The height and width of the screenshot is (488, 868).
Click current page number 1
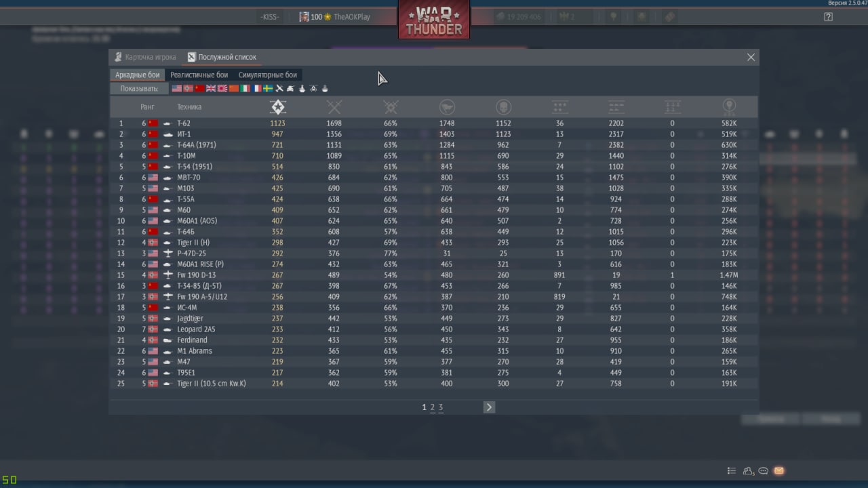425,407
